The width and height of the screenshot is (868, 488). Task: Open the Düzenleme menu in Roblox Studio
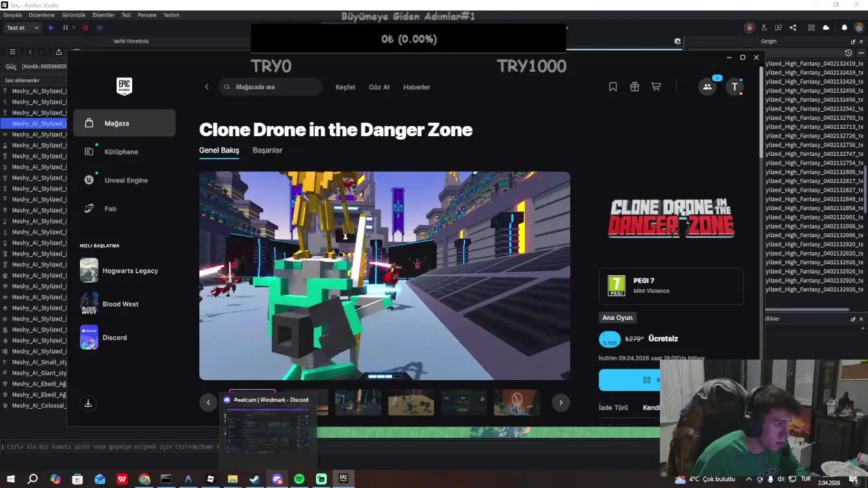pyautogui.click(x=41, y=15)
